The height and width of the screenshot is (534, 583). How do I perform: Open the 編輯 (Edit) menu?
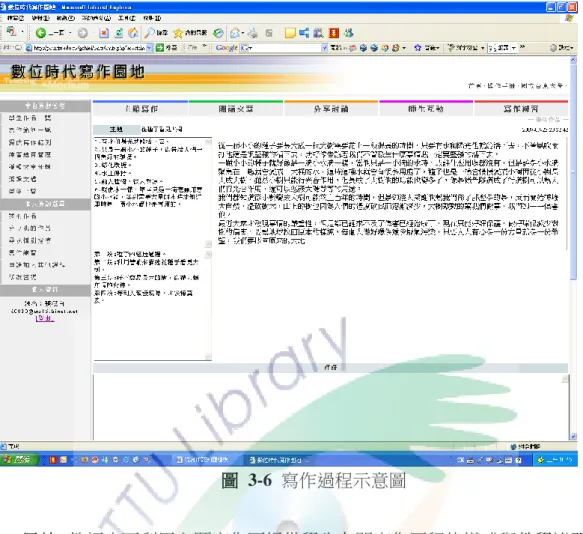pos(41,18)
